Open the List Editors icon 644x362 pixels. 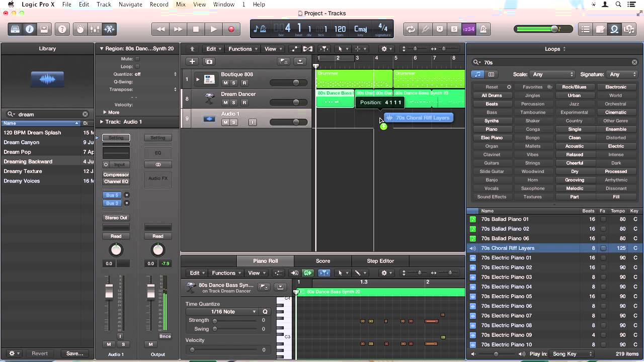click(586, 29)
